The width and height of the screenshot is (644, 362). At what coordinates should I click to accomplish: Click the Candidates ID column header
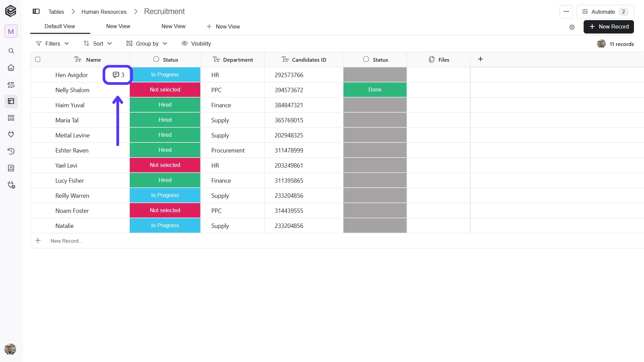click(x=304, y=60)
